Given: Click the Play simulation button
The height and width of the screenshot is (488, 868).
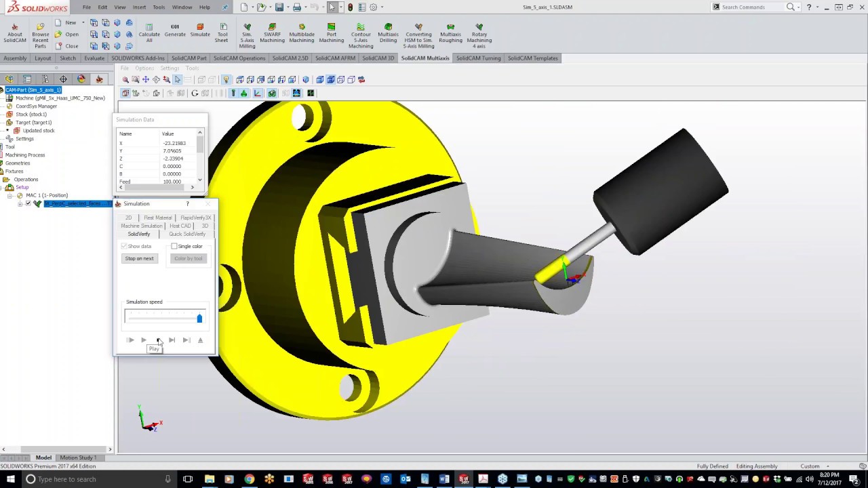Looking at the screenshot, I should click(144, 340).
